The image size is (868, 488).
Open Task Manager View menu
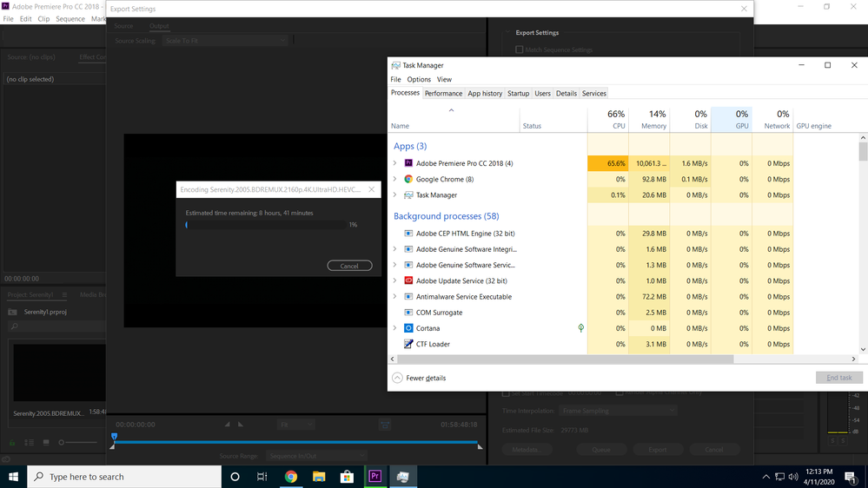tap(444, 79)
